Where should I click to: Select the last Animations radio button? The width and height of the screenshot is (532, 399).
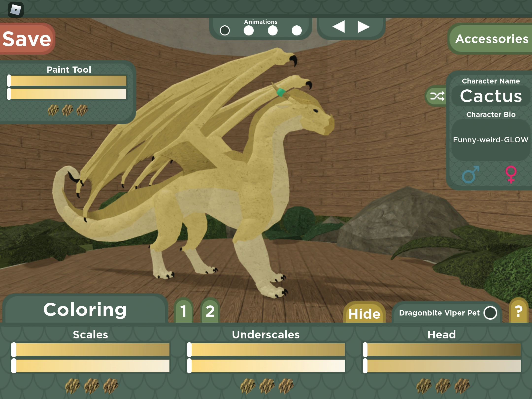(297, 31)
